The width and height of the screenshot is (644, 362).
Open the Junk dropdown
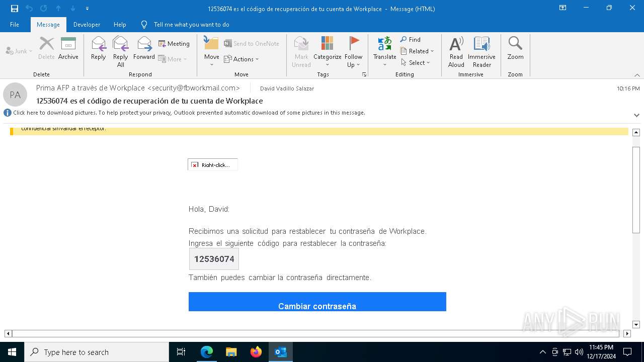pos(19,51)
